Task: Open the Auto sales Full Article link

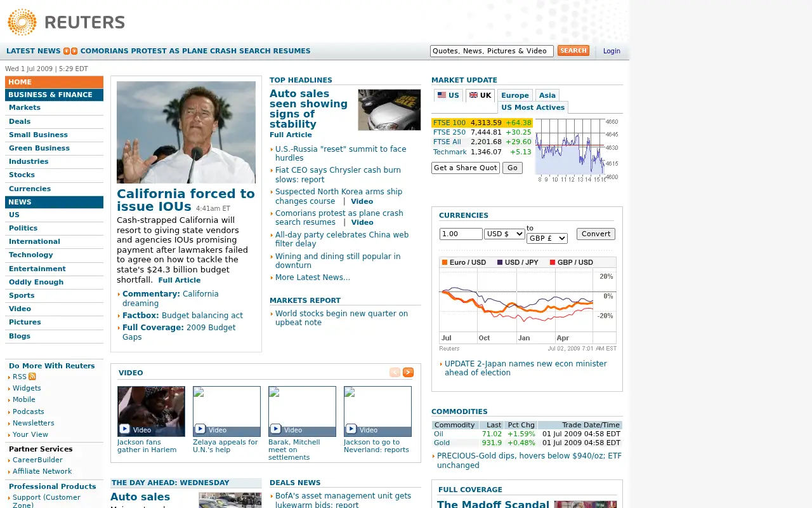Action: [291, 135]
